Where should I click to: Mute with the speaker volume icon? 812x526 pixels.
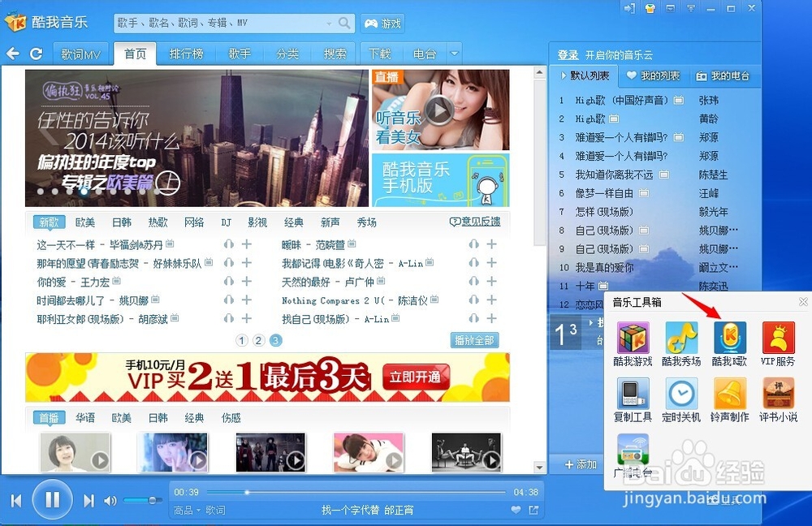point(110,501)
